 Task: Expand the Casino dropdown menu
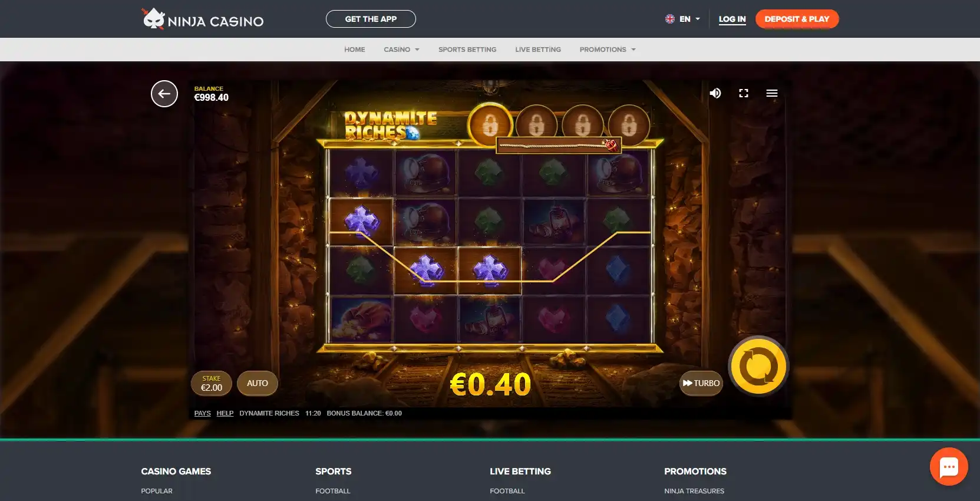[402, 50]
